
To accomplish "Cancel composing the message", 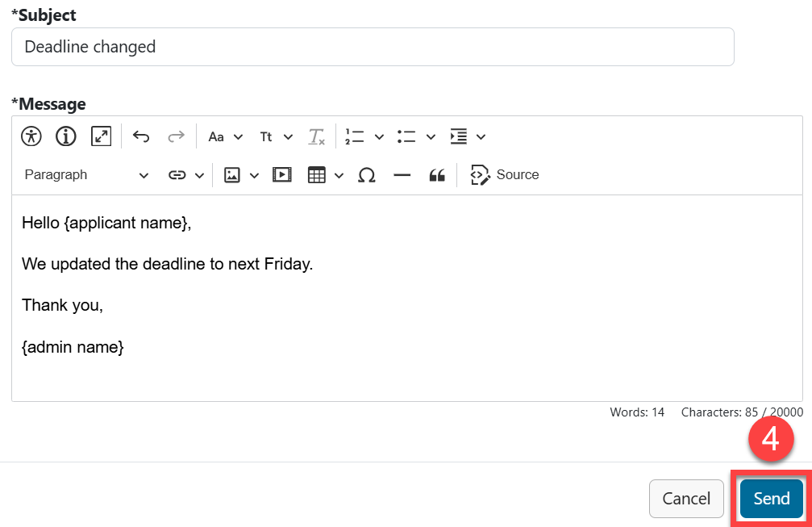I will click(x=686, y=499).
